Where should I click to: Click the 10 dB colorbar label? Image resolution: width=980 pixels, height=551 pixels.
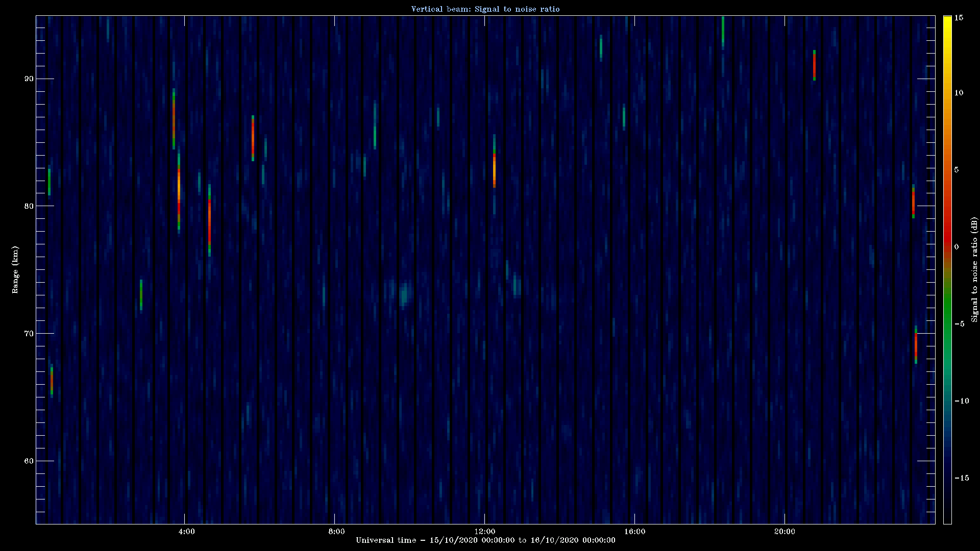pyautogui.click(x=959, y=93)
